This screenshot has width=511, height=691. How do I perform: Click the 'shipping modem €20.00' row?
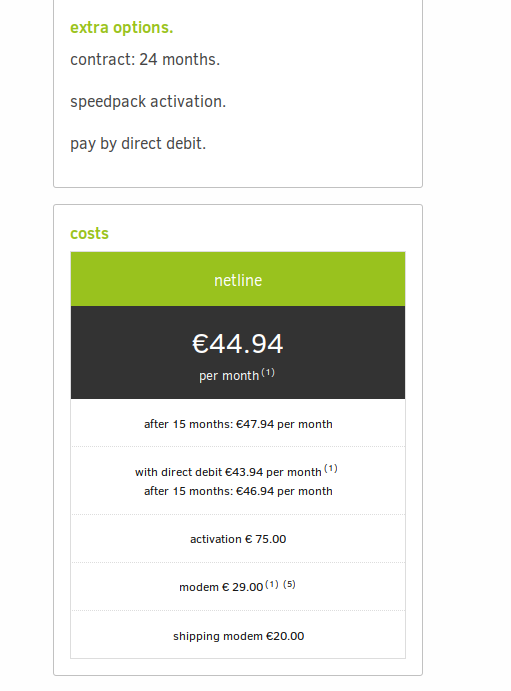pyautogui.click(x=238, y=636)
